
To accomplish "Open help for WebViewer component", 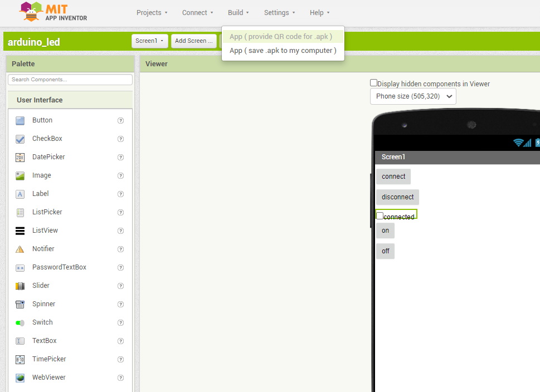I will tap(120, 378).
